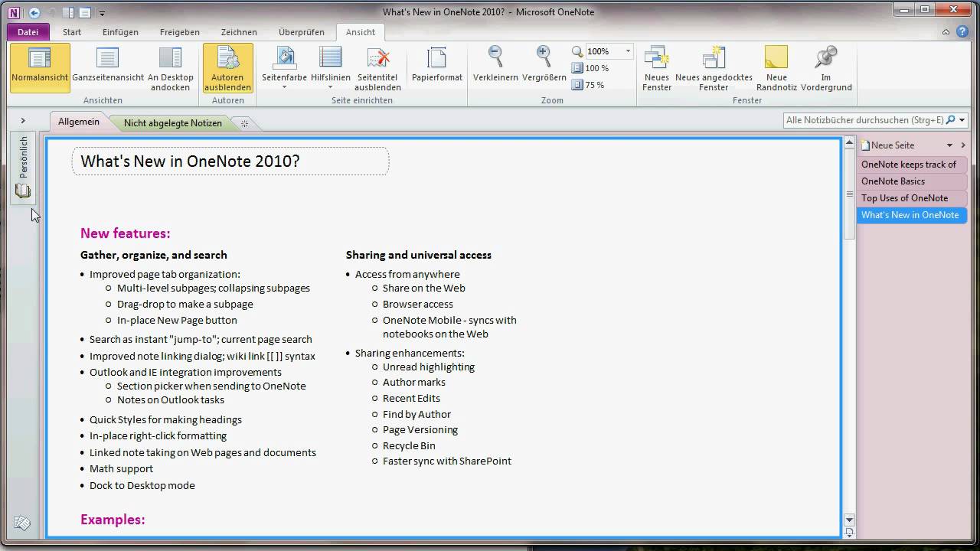Click the vertical scrollbar thumb
This screenshot has height=551, width=980.
[x=849, y=194]
